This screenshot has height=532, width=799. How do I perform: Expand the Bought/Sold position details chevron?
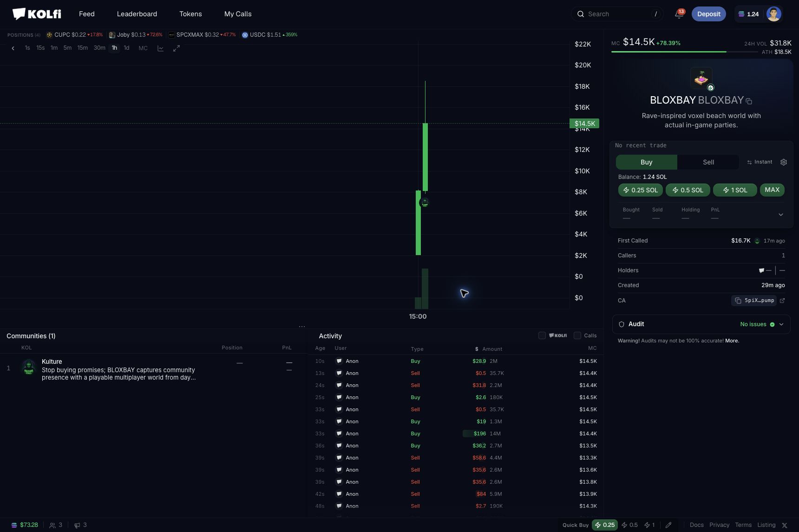pos(781,215)
